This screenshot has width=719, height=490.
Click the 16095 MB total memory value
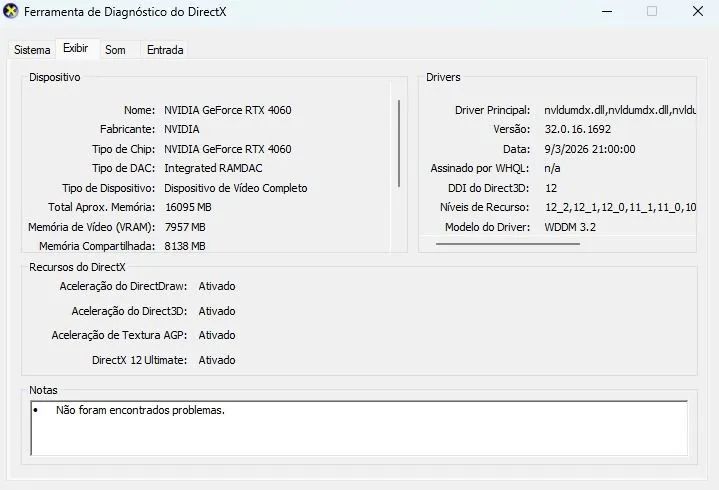(x=188, y=207)
